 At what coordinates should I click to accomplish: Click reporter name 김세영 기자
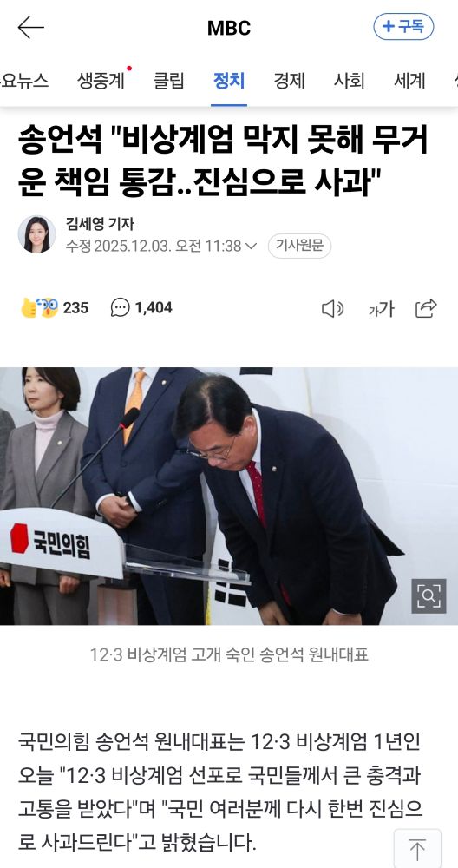coord(100,224)
